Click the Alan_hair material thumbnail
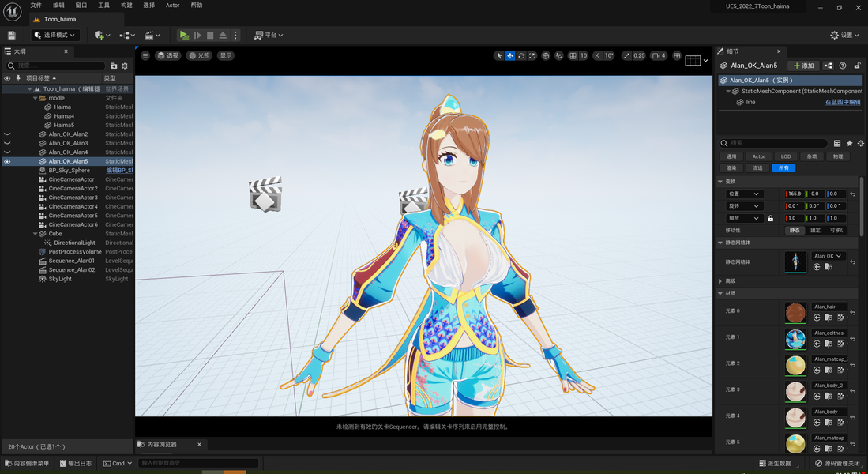The image size is (868, 474). pos(795,313)
